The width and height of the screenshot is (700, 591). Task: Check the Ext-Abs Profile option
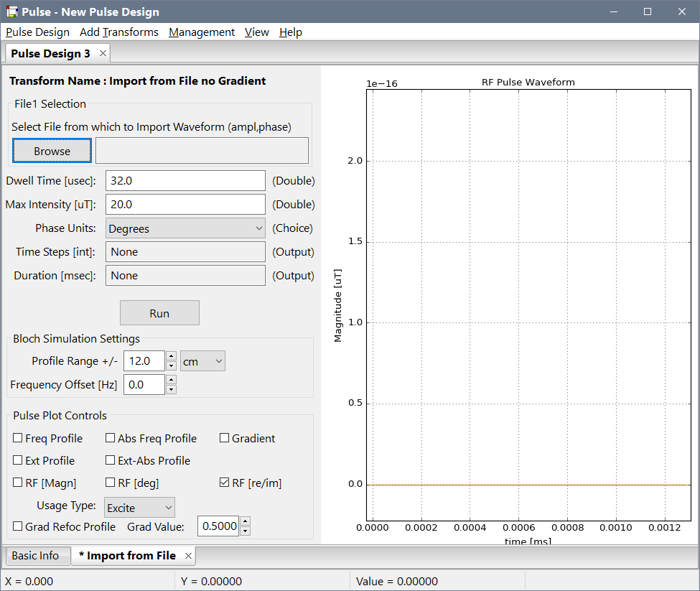tap(111, 460)
